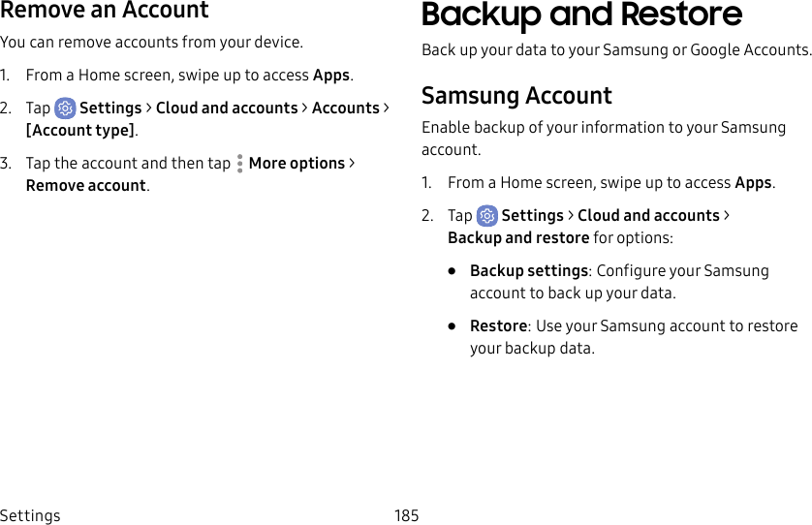The width and height of the screenshot is (812, 525).
Task: Click bold 'Apps' in Samsung Account step 1
Action: [753, 182]
